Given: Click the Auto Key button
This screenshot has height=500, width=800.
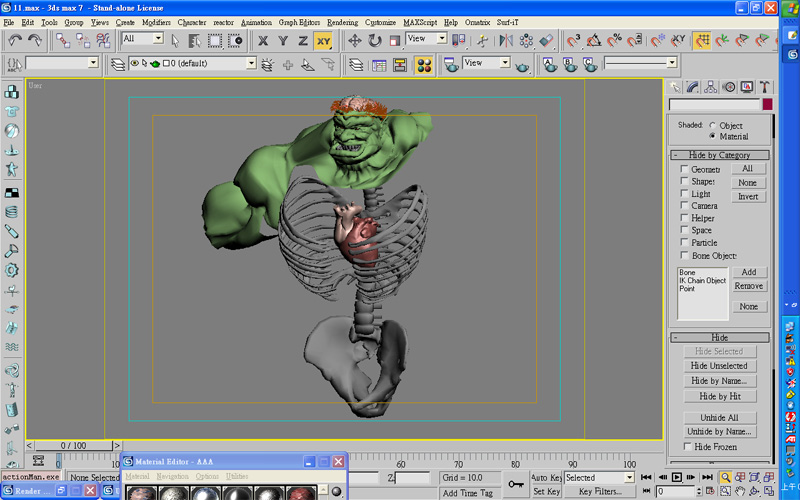Looking at the screenshot, I should click(x=546, y=478).
